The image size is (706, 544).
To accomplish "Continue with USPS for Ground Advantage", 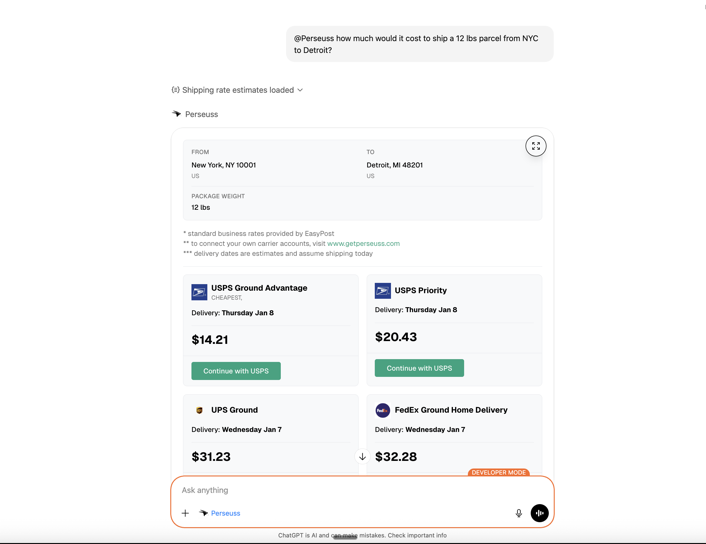I will (x=236, y=371).
